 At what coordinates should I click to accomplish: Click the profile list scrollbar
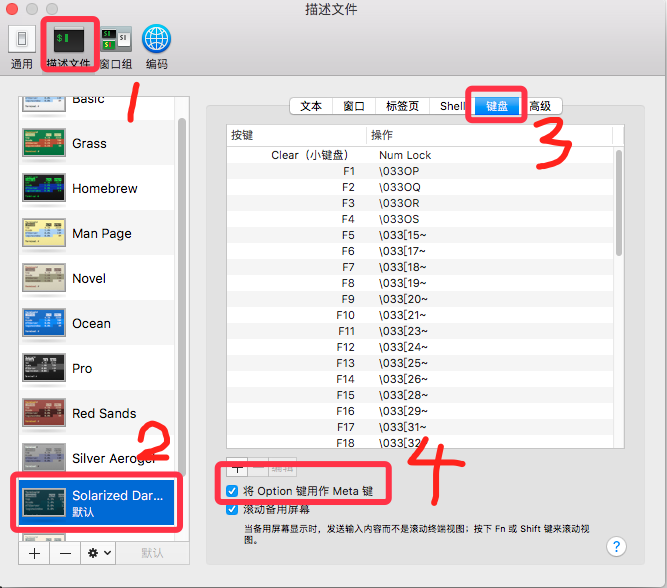182,296
